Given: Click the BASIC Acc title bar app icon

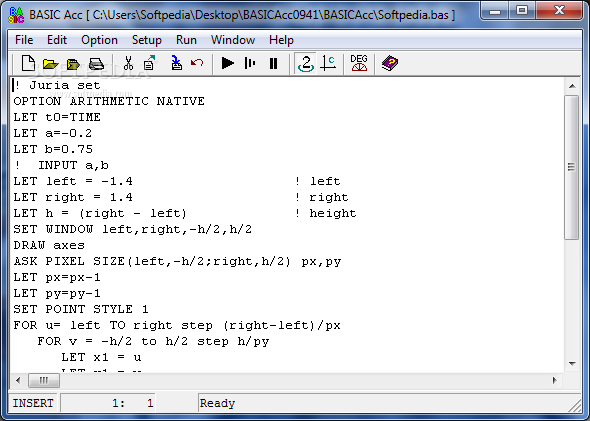Looking at the screenshot, I should tap(16, 15).
